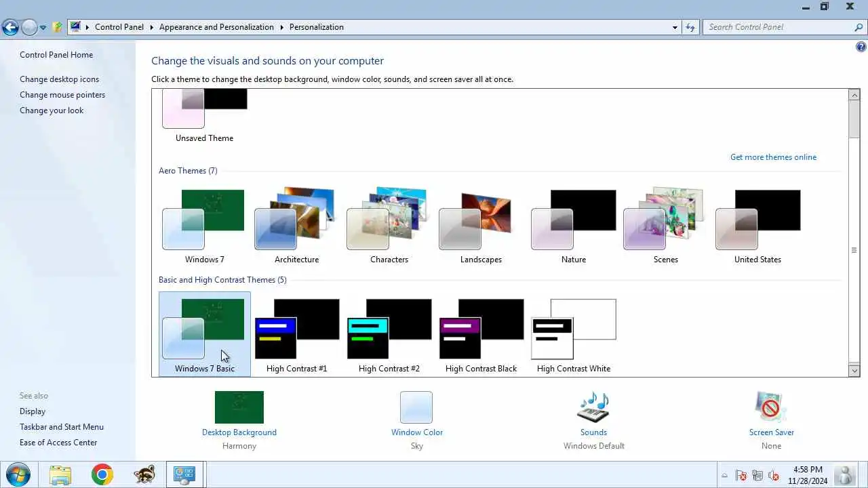
Task: Open Ease of Access Center
Action: pos(58,443)
